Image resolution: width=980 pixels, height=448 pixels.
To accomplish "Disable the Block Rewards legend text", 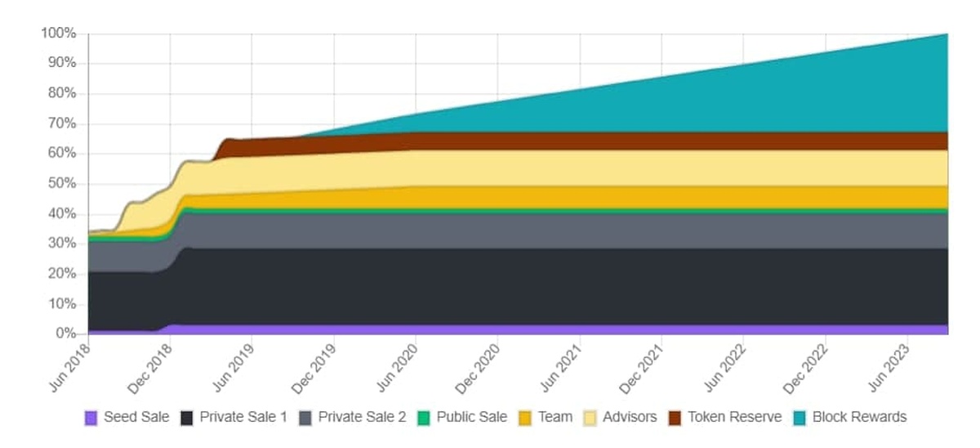I will click(x=859, y=417).
